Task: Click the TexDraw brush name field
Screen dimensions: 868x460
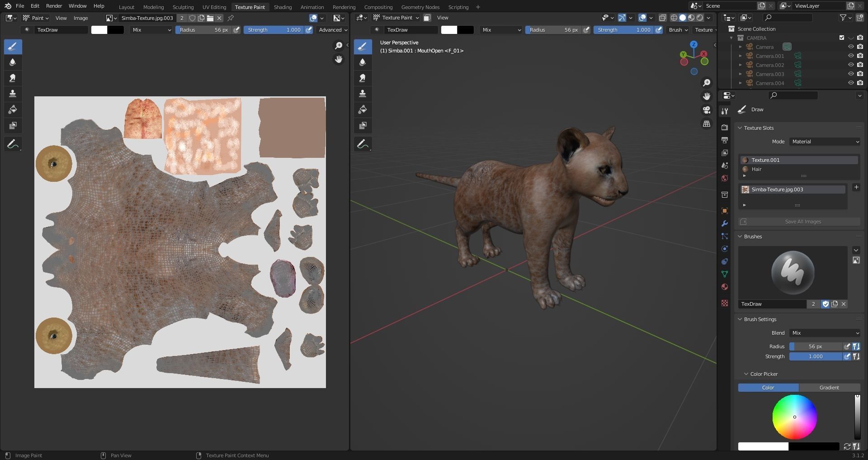Action: coord(772,304)
